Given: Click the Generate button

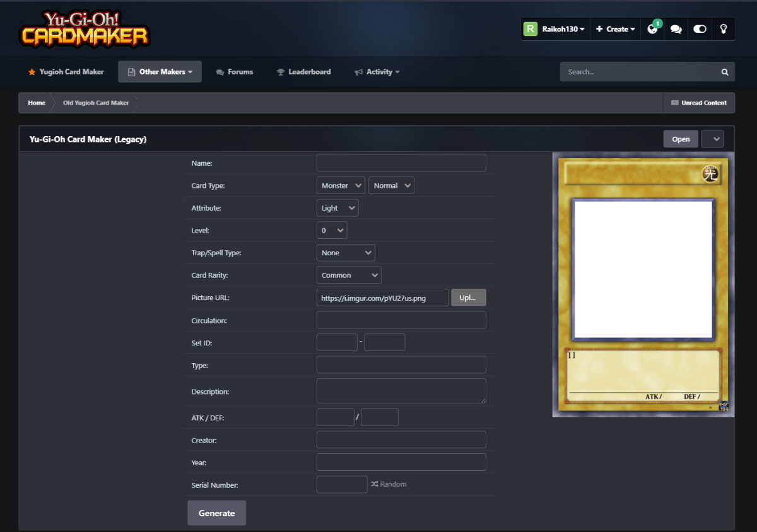Looking at the screenshot, I should [x=216, y=513].
